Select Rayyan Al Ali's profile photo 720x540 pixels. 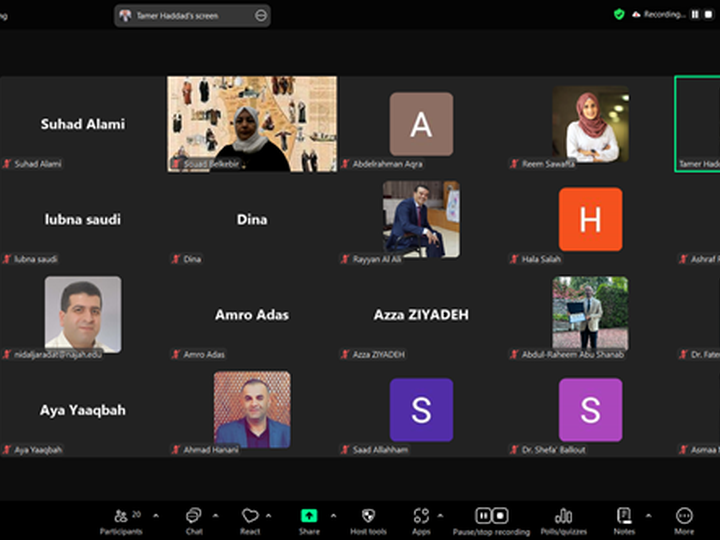click(421, 219)
